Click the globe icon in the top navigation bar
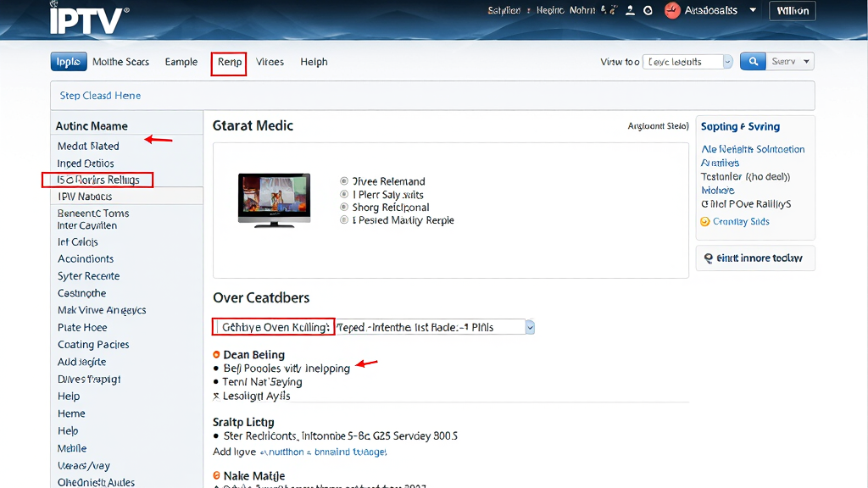The height and width of the screenshot is (488, 868). 648,10
